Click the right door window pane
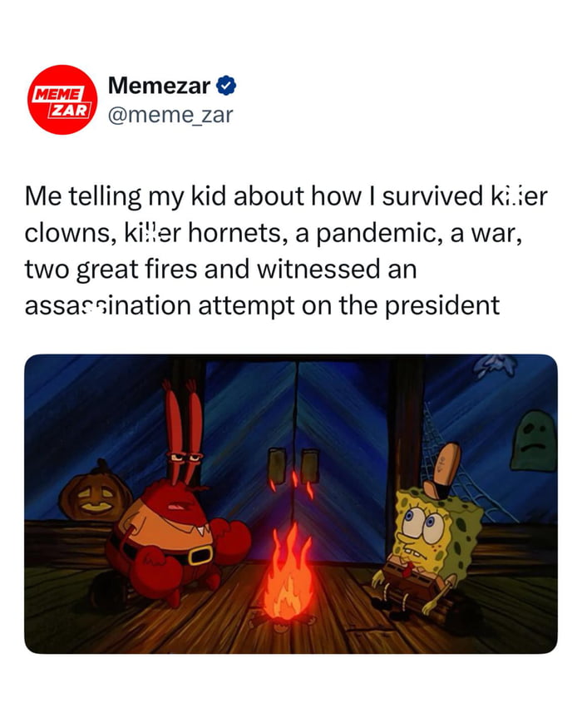 [308, 465]
